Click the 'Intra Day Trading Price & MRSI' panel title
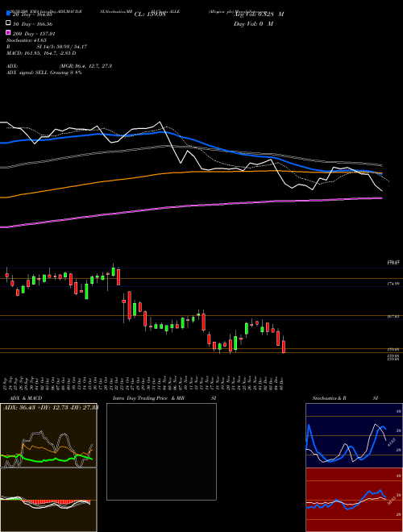 [164, 398]
